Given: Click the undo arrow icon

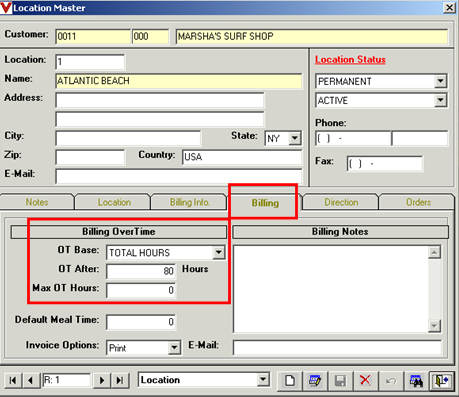Looking at the screenshot, I should coord(391,380).
